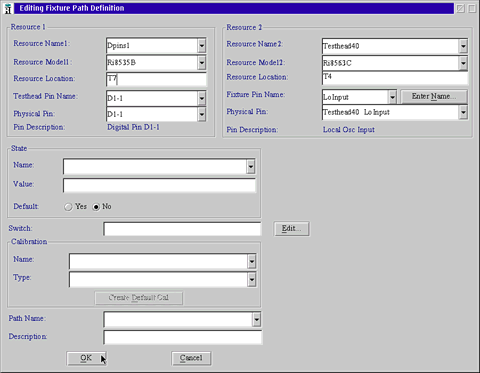Screen dimensions: 480x373
Task: Click Resource 2 Location field containing T4
Action: point(395,77)
